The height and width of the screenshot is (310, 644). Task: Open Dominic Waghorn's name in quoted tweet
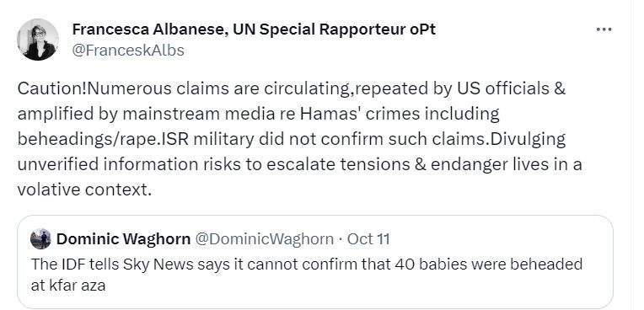click(x=123, y=239)
